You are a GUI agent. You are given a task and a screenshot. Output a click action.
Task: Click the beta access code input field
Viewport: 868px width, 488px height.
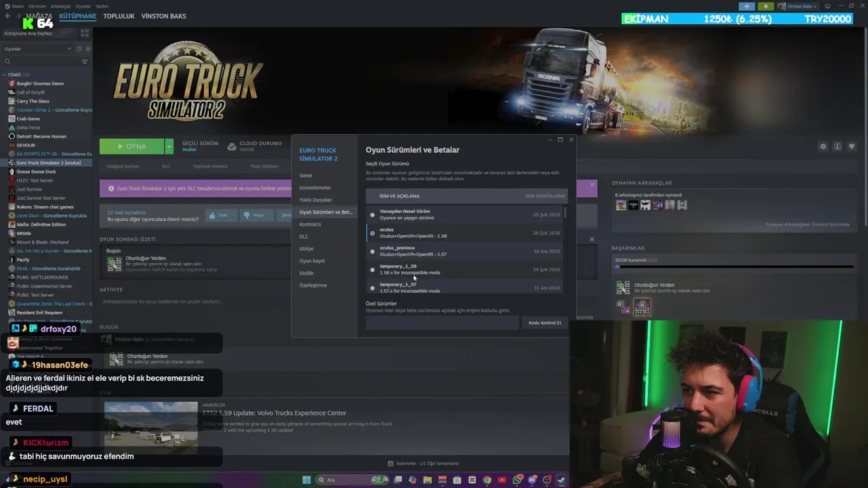click(442, 323)
